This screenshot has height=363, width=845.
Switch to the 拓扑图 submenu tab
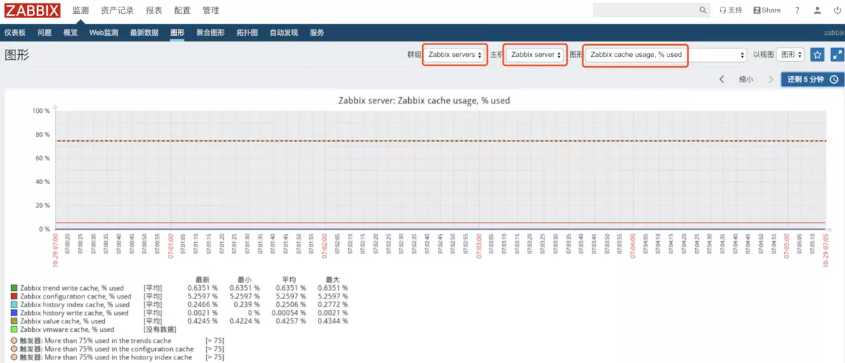click(x=247, y=32)
